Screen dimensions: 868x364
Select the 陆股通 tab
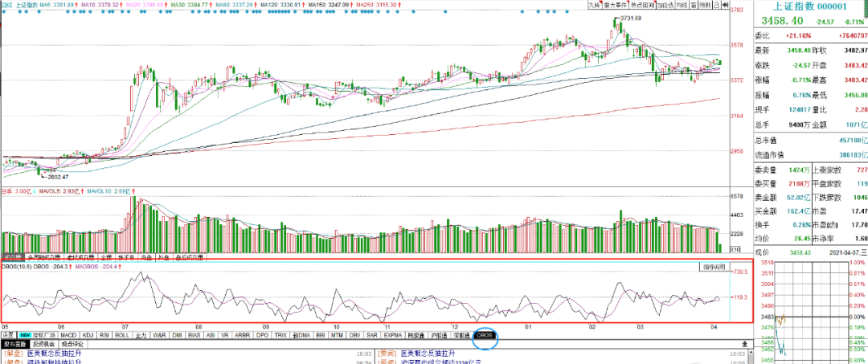pos(416,335)
